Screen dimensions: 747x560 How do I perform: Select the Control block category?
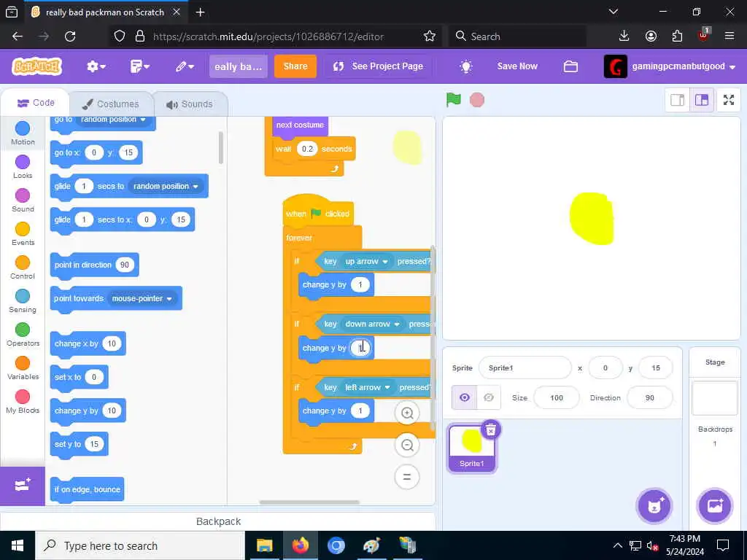[23, 267]
